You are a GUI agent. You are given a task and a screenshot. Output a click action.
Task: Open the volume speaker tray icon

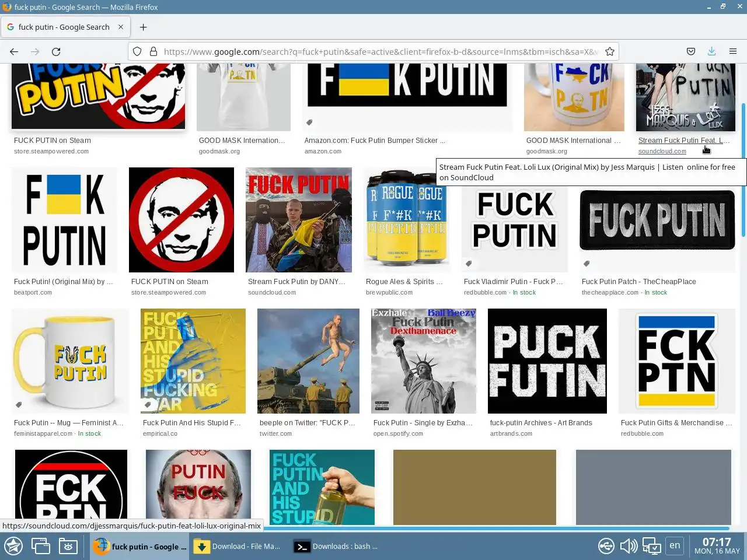629,546
